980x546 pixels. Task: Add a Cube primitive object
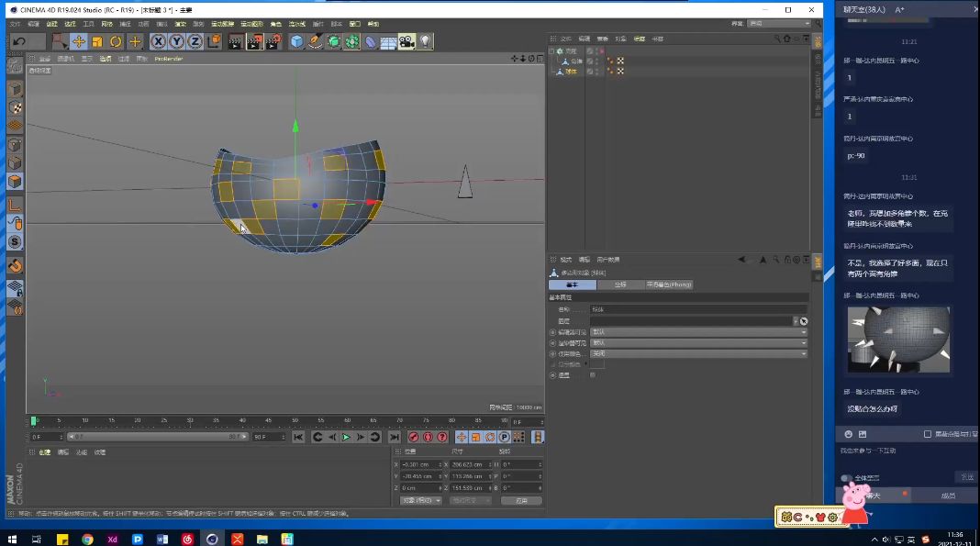[296, 41]
